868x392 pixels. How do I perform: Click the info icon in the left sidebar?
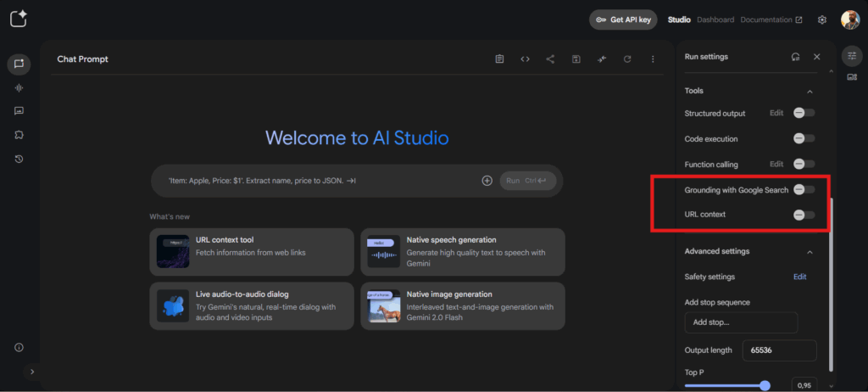pyautogui.click(x=19, y=348)
